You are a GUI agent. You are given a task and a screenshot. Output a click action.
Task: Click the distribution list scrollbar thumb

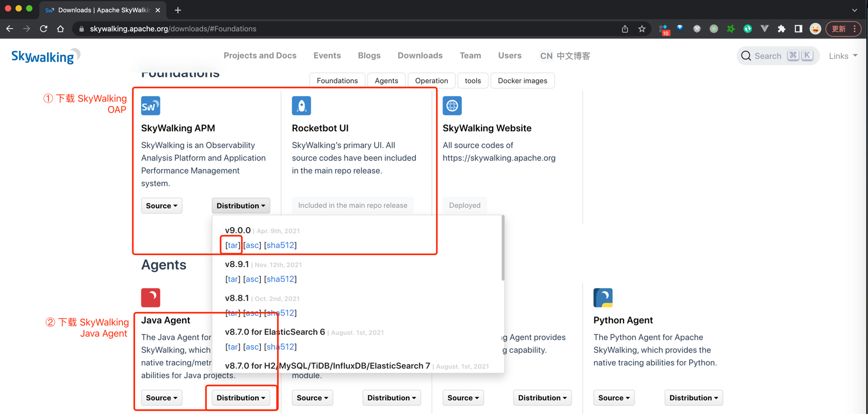click(503, 248)
